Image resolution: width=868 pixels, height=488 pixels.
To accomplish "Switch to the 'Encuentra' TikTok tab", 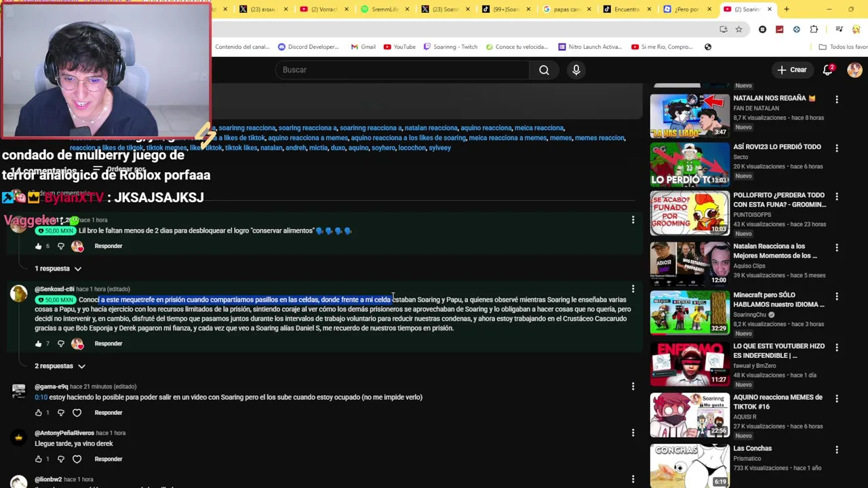I will point(626,9).
